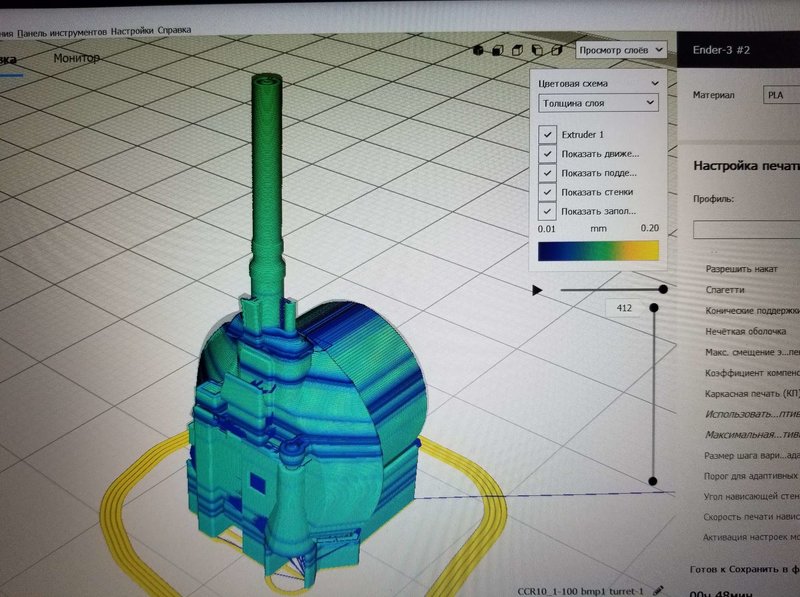Uncheck the Показать стенки checkbox

[547, 192]
